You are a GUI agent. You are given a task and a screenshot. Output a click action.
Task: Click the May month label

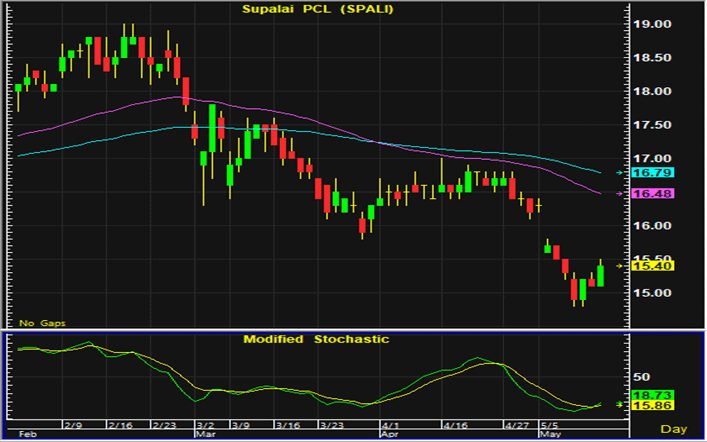click(x=550, y=434)
